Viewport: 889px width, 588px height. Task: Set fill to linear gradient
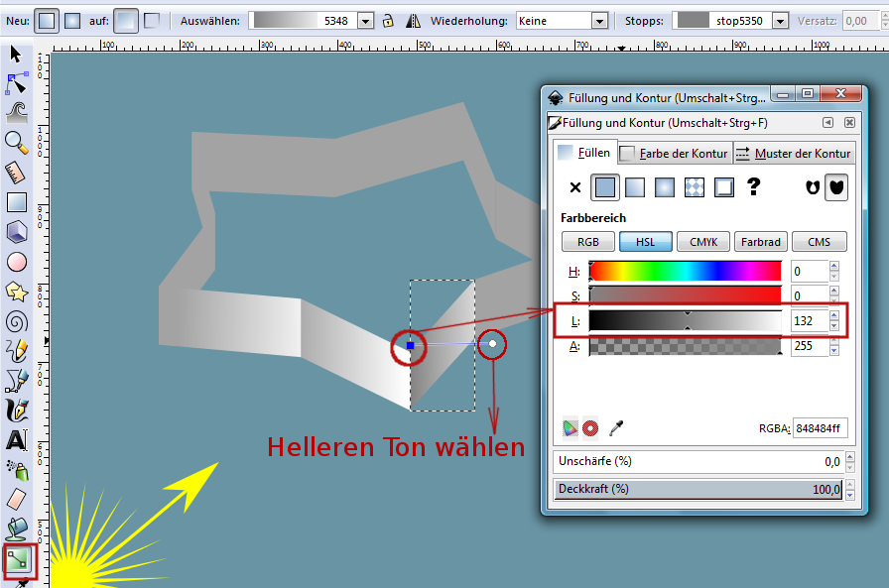click(x=634, y=187)
